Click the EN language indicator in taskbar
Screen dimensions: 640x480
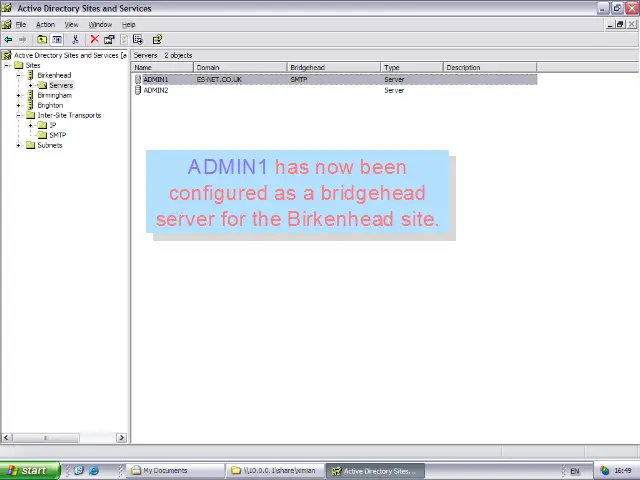pos(575,471)
